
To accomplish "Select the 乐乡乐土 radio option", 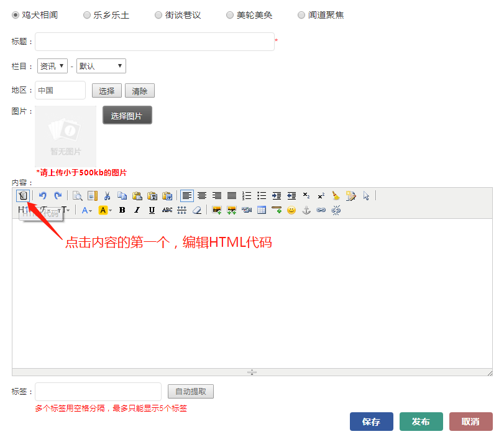I will pyautogui.click(x=87, y=15).
